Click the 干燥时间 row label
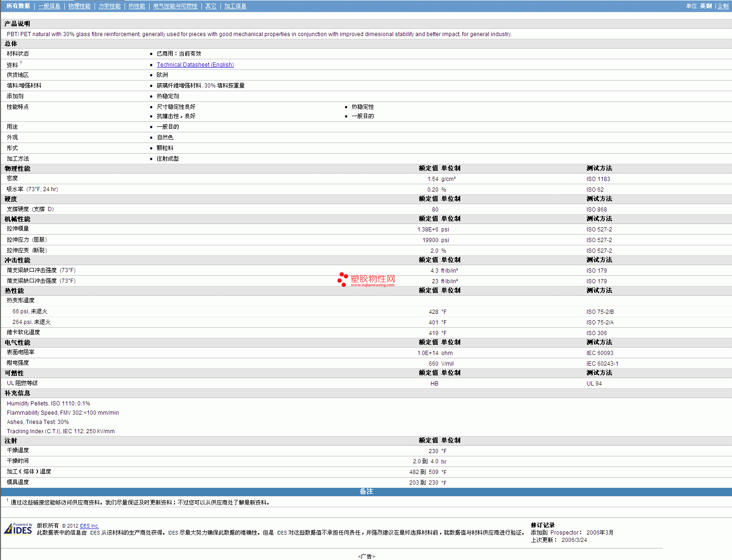Screen dimensions: 732x560 (18, 461)
